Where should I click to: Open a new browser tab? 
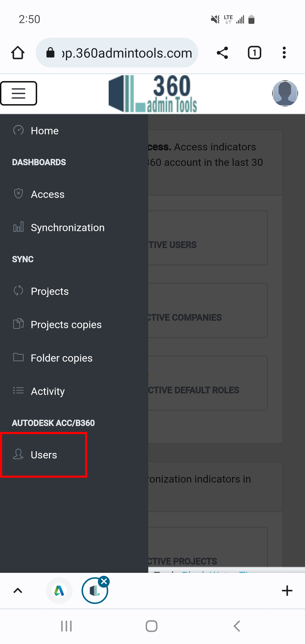click(x=287, y=590)
